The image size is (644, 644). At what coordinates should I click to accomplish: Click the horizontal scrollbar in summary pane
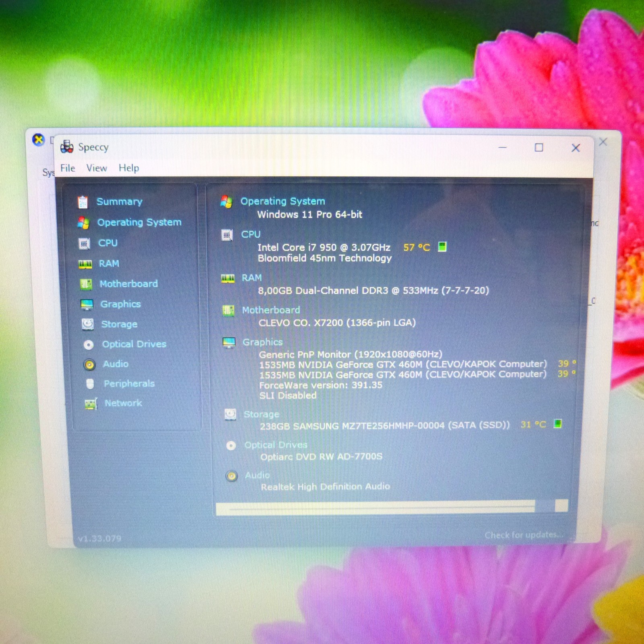392,507
